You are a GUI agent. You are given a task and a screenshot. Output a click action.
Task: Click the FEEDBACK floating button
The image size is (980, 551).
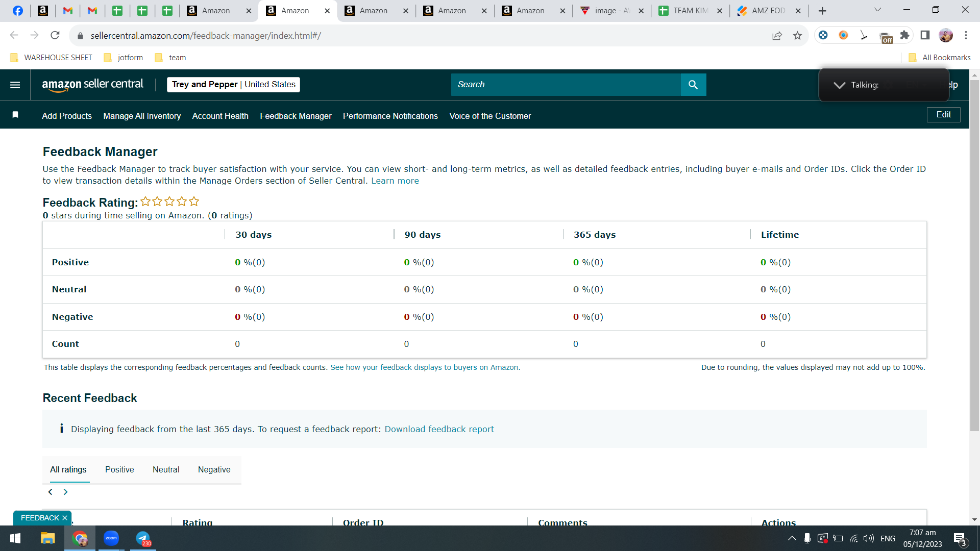40,518
